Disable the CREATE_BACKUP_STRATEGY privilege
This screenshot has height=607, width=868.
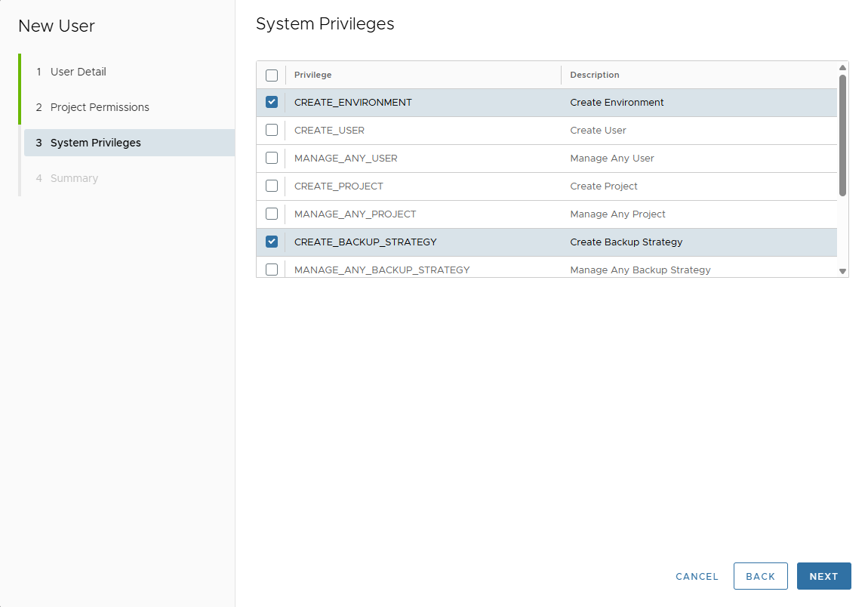pos(271,242)
